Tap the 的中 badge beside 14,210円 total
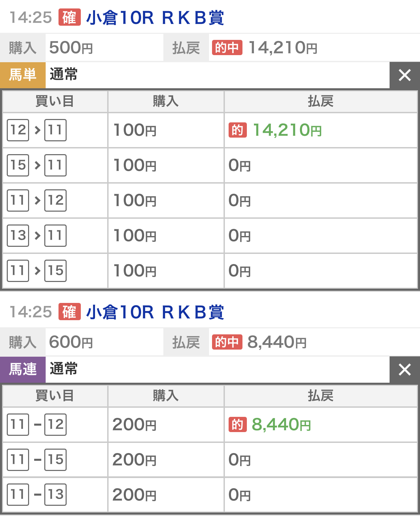The height and width of the screenshot is (522, 420). coord(227,48)
